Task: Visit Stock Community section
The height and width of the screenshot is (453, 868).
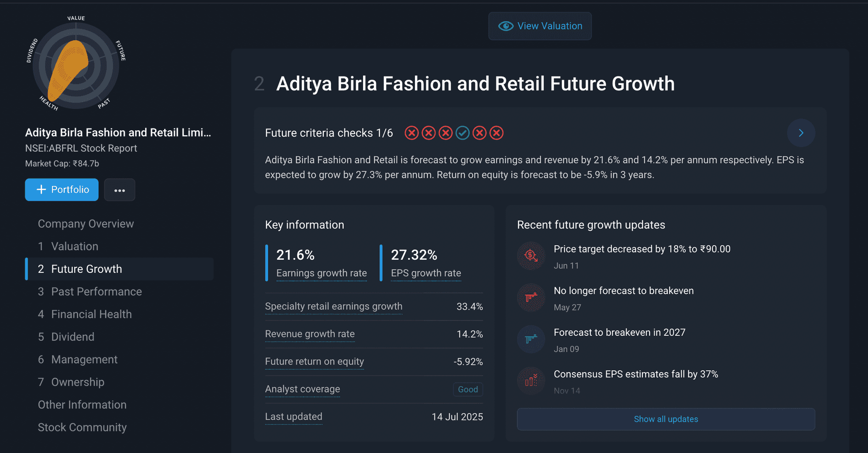Action: [82, 428]
